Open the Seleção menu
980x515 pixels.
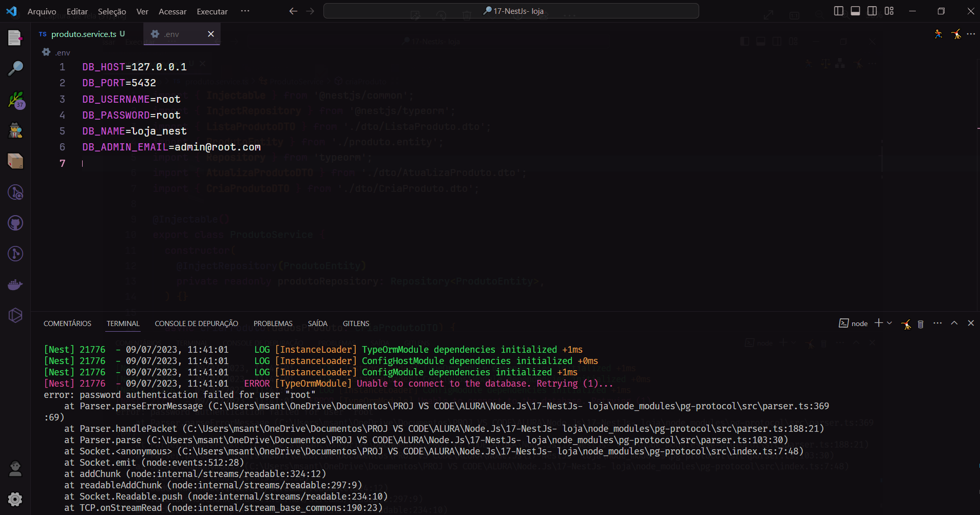[x=112, y=11]
